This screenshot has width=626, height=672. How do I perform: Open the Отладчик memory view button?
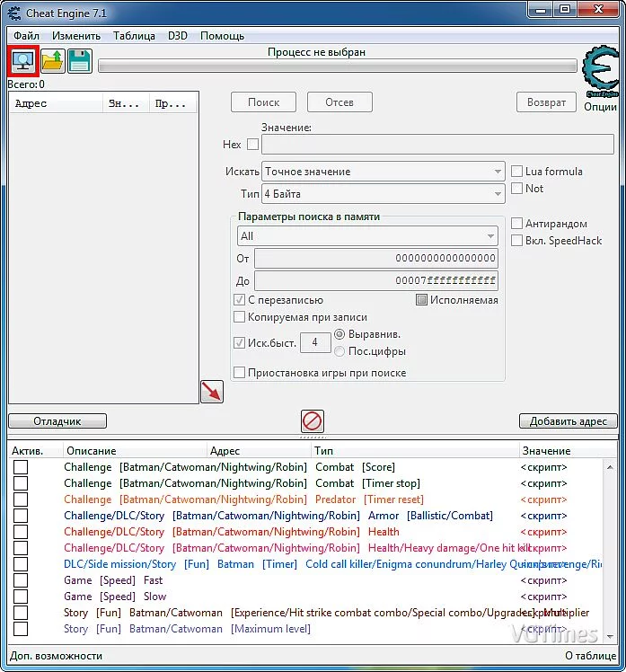tap(57, 420)
